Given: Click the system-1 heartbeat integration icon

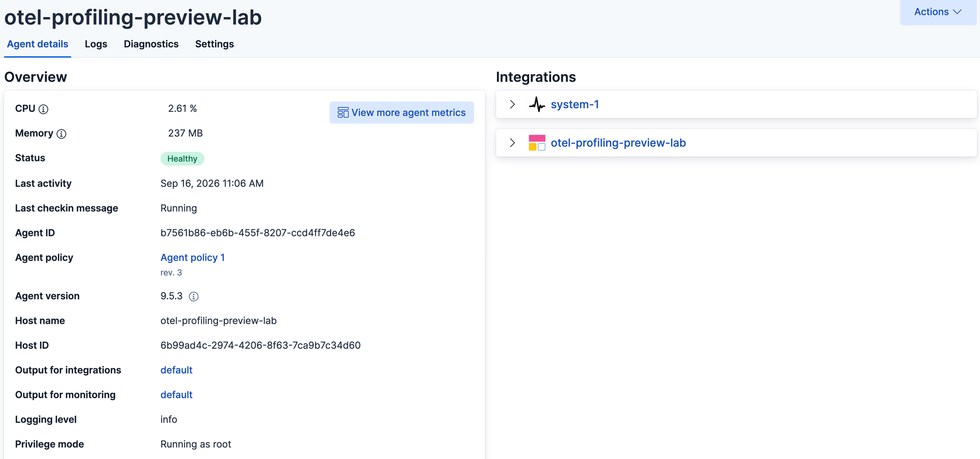Looking at the screenshot, I should coord(537,104).
